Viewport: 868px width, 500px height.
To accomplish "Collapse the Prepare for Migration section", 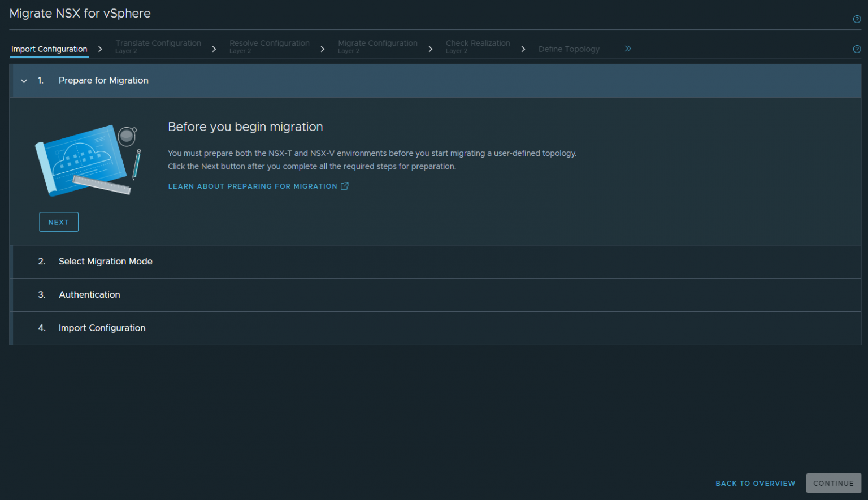I will (24, 81).
